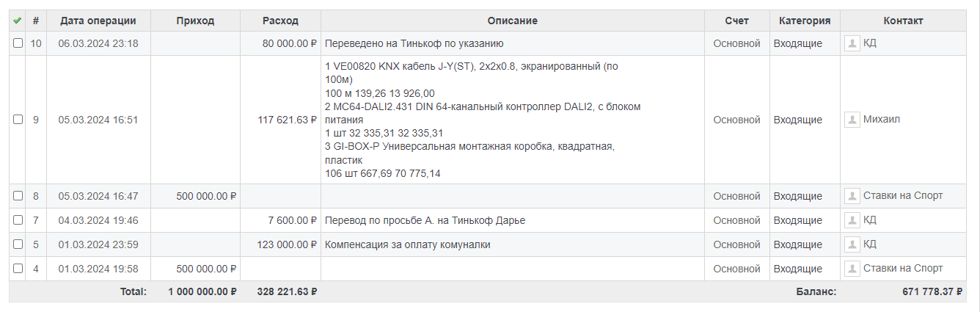Click the КД avatar icon in row 5
The height and width of the screenshot is (312, 980).
click(x=852, y=244)
